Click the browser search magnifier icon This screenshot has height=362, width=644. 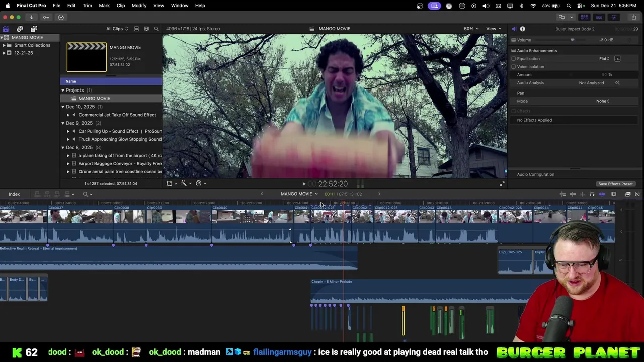click(x=156, y=29)
